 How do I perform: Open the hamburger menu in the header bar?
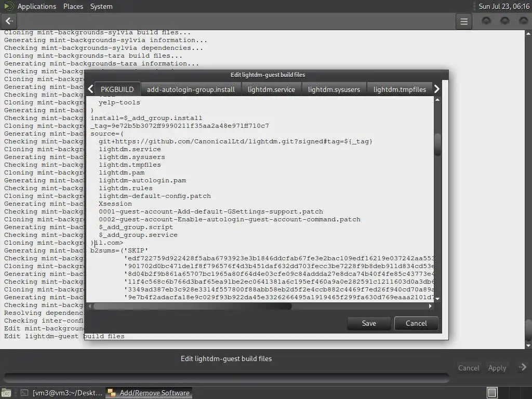(x=464, y=22)
